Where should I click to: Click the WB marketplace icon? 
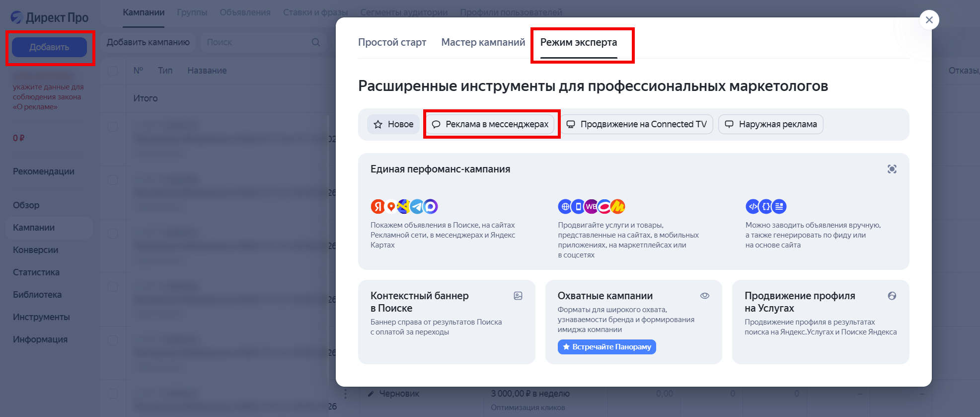[591, 206]
